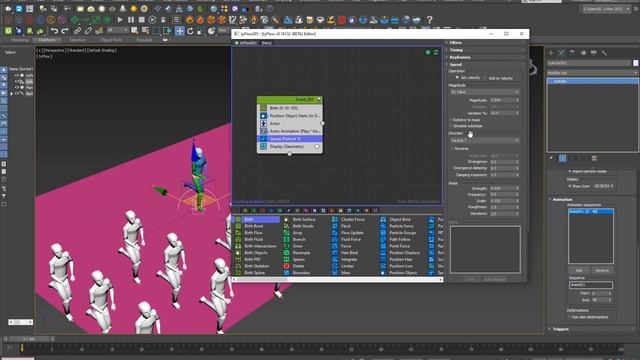Viewport: 640px width, 360px height.
Task: Open the Modifier List dropdown
Action: (x=592, y=73)
